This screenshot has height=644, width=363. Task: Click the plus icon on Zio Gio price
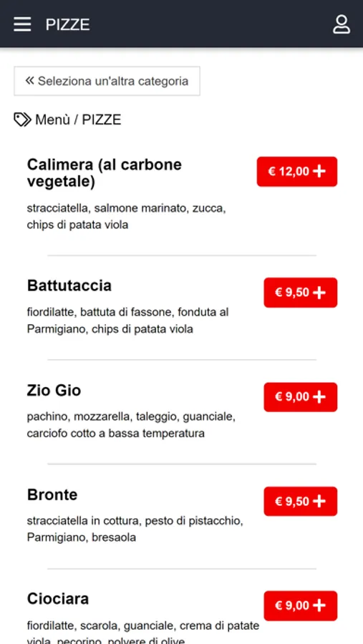319,396
